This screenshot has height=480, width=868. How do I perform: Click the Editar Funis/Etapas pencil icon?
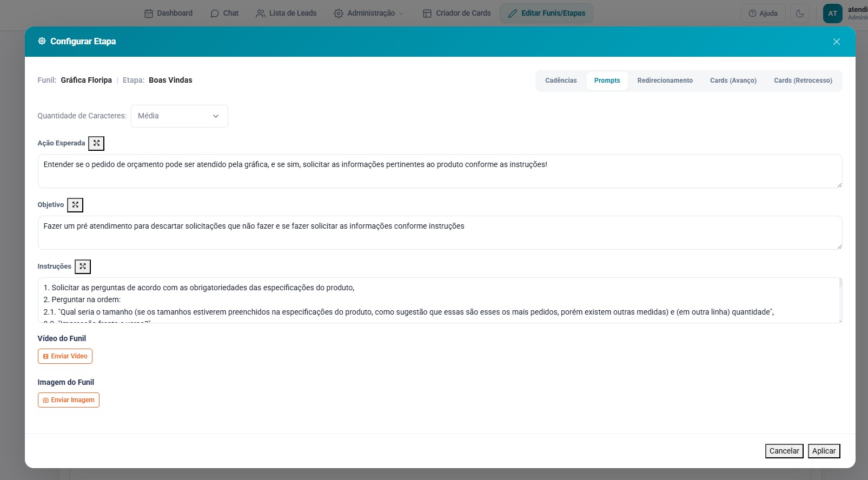click(513, 14)
